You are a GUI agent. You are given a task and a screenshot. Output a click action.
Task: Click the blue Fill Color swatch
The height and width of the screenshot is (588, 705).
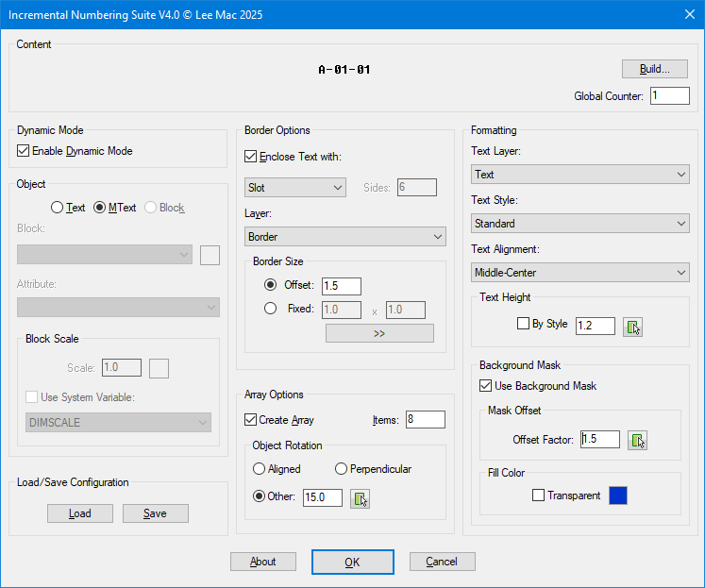pos(618,496)
